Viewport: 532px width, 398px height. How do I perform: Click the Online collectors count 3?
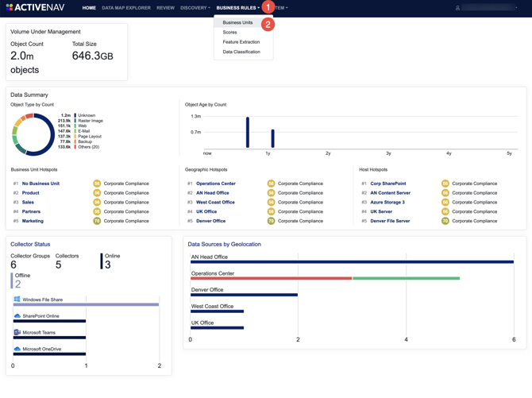point(108,265)
